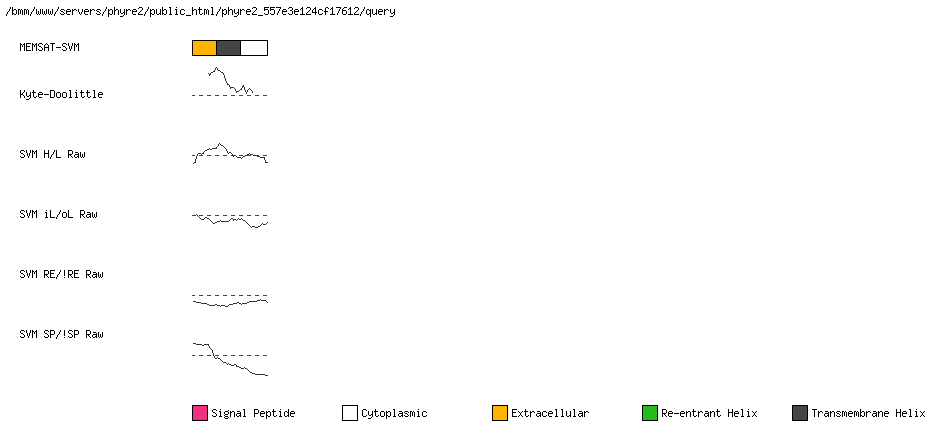Click the SVM H/L Raw plot
Screen dimensions: 950x435
pos(230,153)
